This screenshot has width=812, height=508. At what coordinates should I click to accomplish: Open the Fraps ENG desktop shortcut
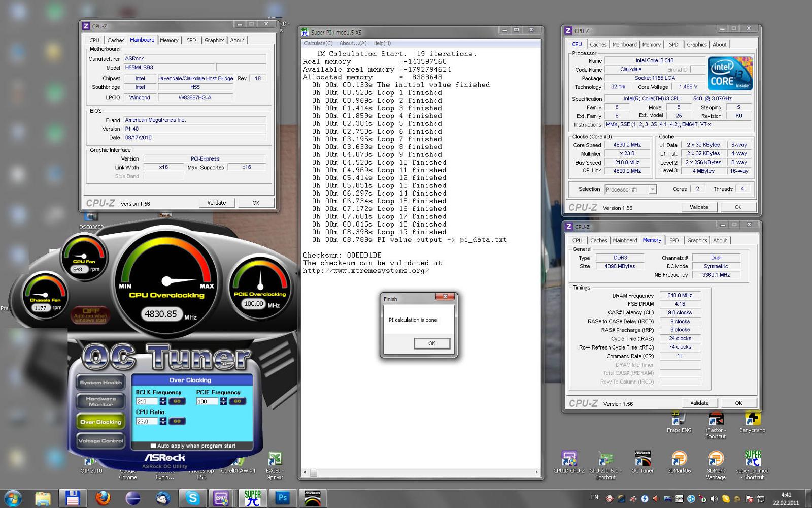click(679, 423)
